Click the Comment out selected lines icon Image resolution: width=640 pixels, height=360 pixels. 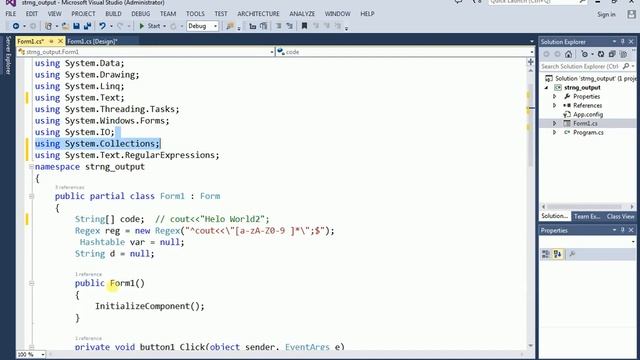(278, 26)
